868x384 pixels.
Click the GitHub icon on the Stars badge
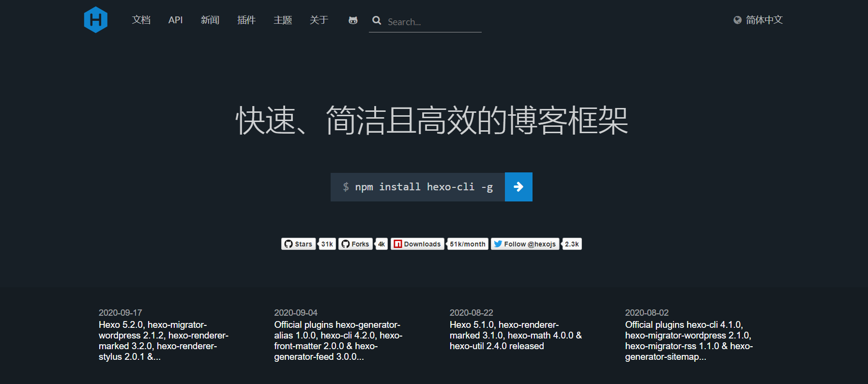coord(289,244)
